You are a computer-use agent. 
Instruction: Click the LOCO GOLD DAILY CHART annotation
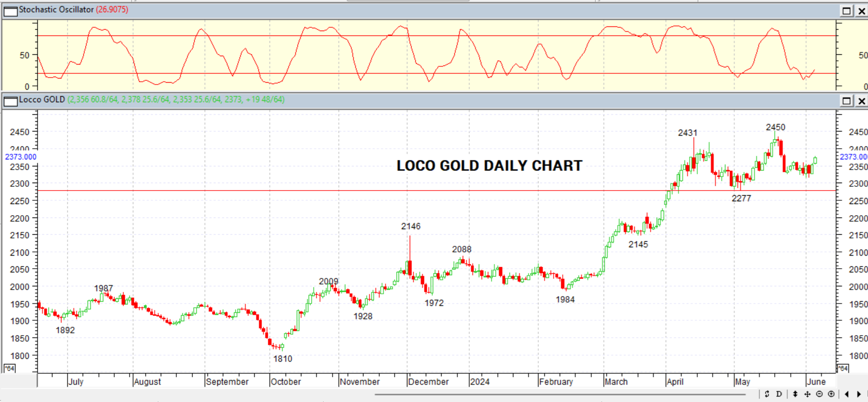click(489, 166)
